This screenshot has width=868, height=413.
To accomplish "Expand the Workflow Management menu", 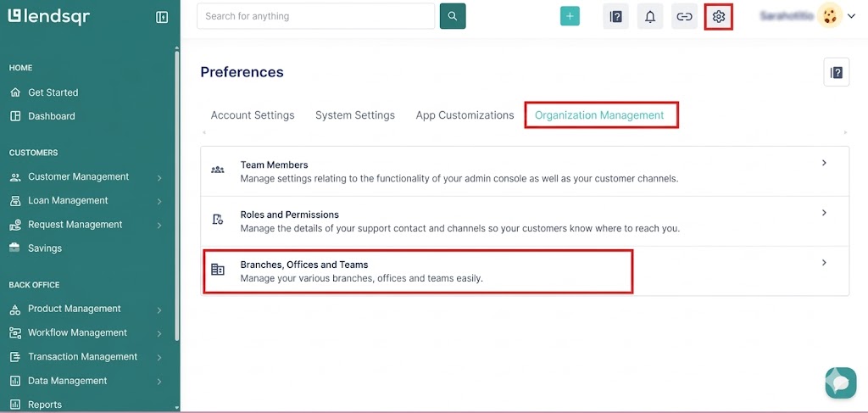I will (x=159, y=333).
